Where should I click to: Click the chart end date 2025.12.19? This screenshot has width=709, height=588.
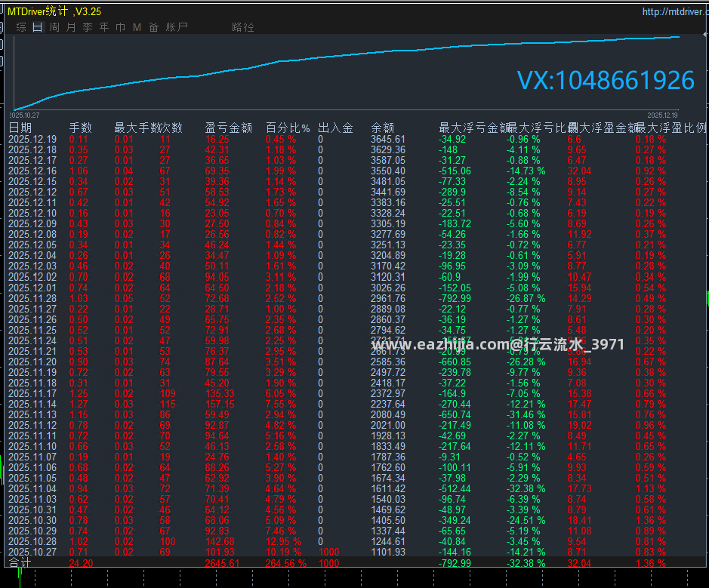[x=662, y=115]
